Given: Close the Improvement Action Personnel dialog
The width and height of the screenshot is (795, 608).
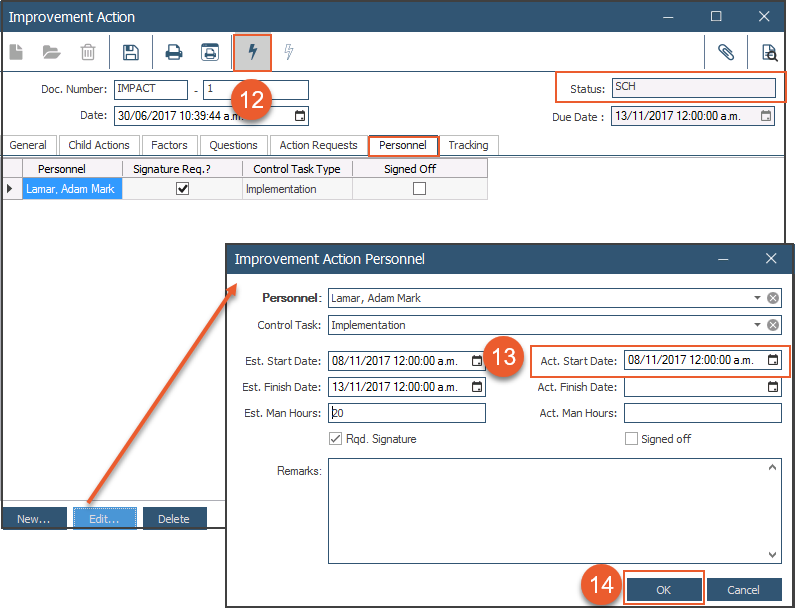Looking at the screenshot, I should 771,259.
